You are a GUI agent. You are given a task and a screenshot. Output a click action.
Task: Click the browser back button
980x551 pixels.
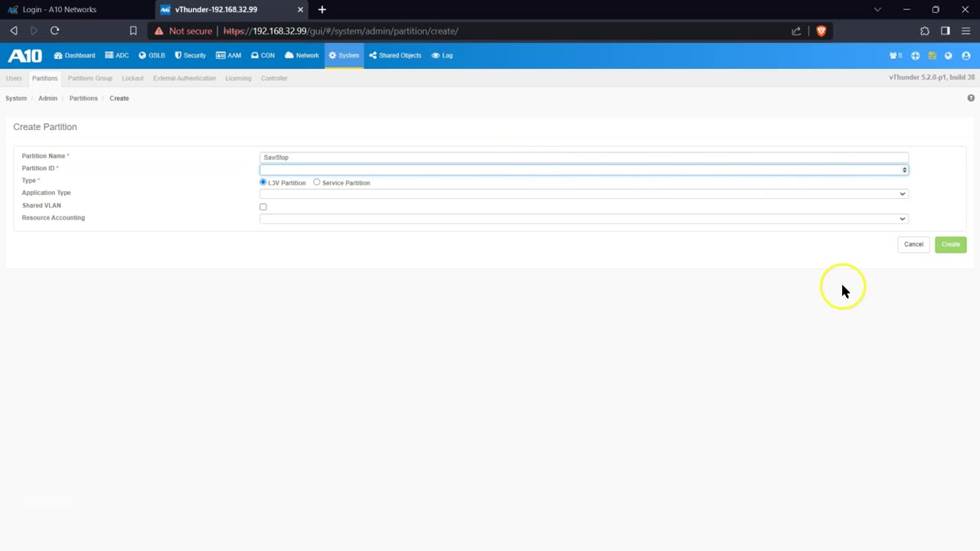(x=14, y=31)
